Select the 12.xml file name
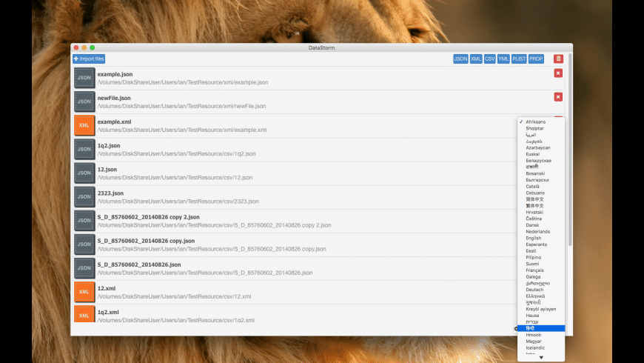This screenshot has width=644, height=363. coord(107,289)
